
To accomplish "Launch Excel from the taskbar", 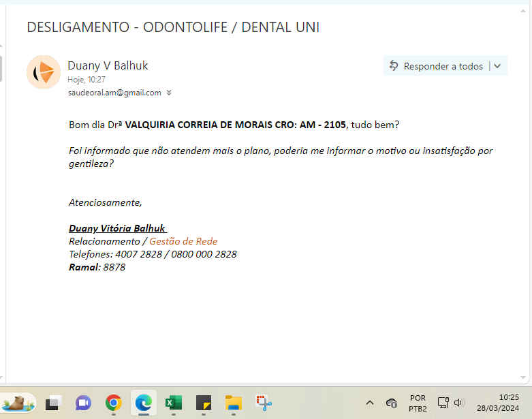I will (x=173, y=403).
